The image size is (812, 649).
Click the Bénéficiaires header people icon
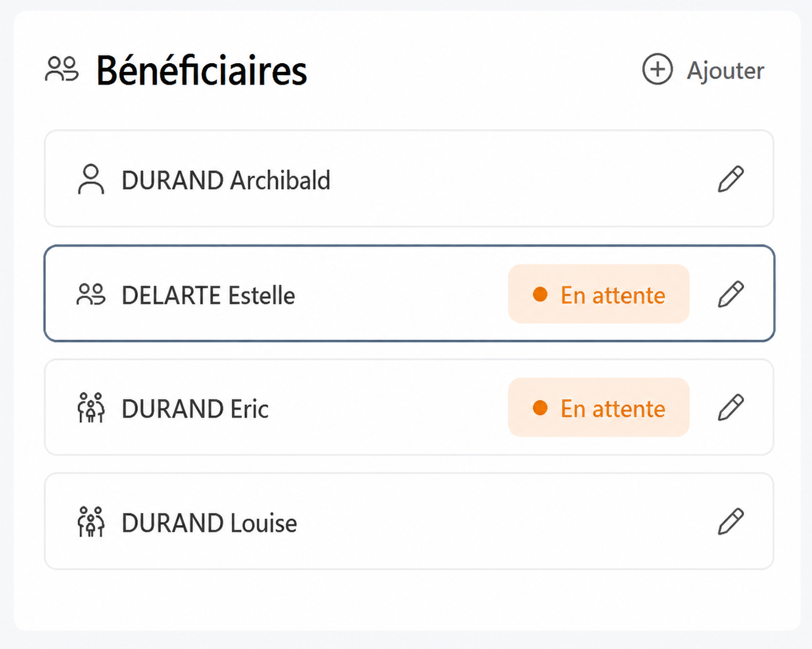coord(62,69)
